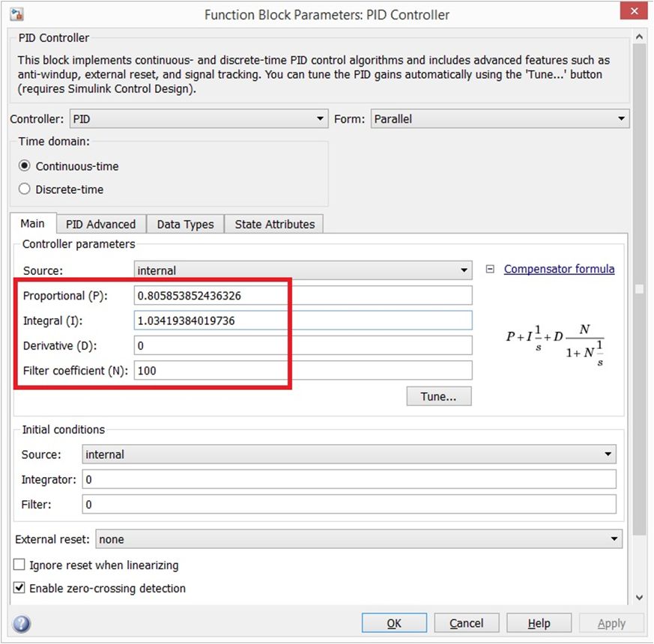Click the Derivative (D) input field
Screen dimensions: 654x644
(303, 345)
